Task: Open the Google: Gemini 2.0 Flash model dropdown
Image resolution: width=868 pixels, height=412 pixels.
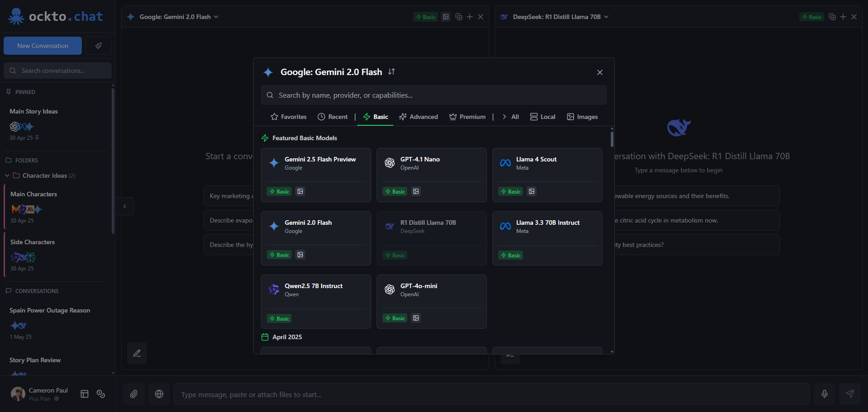Action: [179, 17]
